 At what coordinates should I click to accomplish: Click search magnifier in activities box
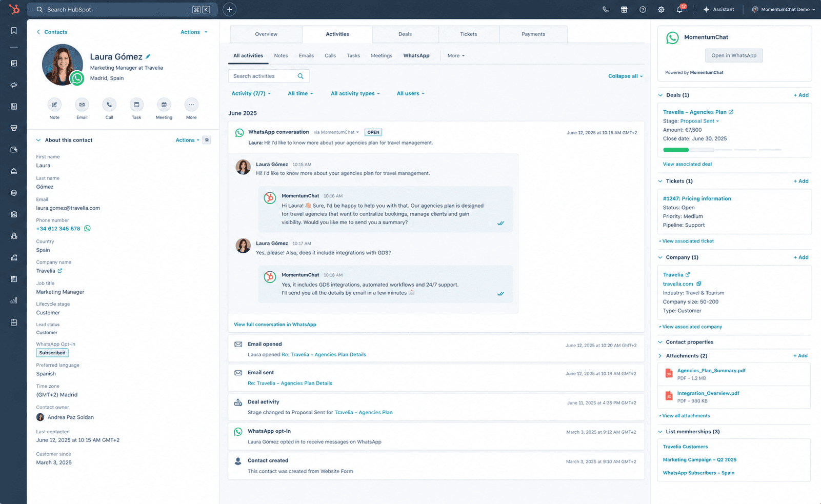(x=301, y=76)
